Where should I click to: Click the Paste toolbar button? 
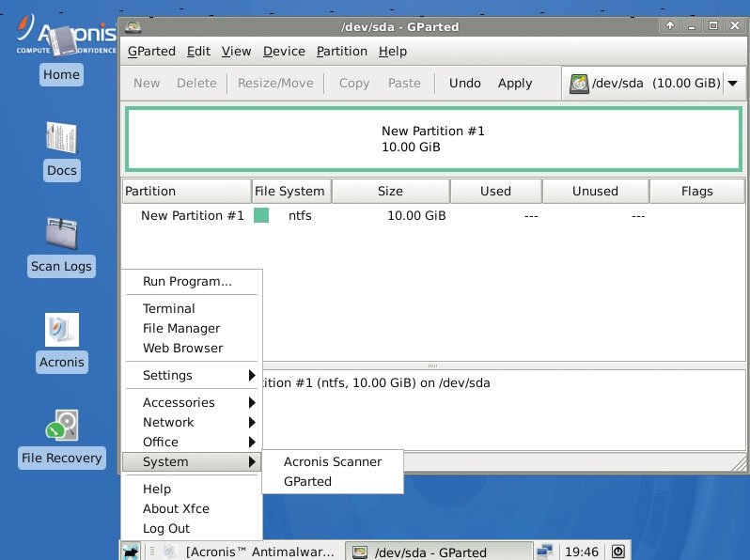(x=404, y=84)
